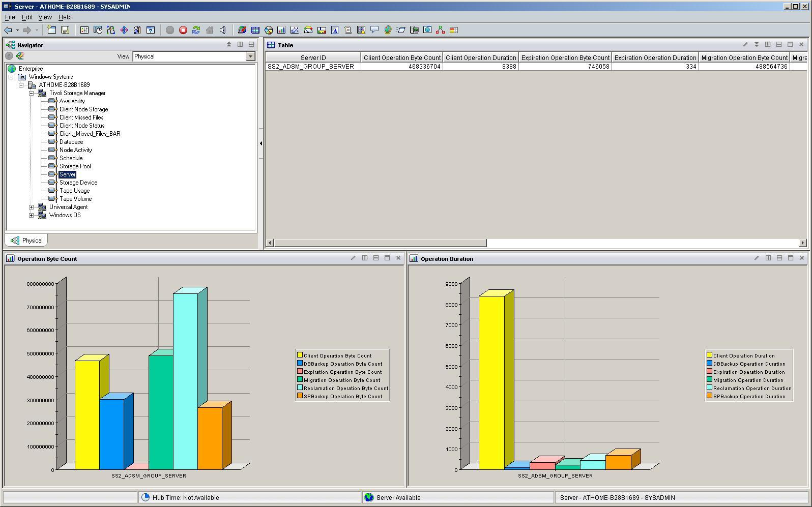Open the View menu
The height and width of the screenshot is (507, 812).
(45, 17)
